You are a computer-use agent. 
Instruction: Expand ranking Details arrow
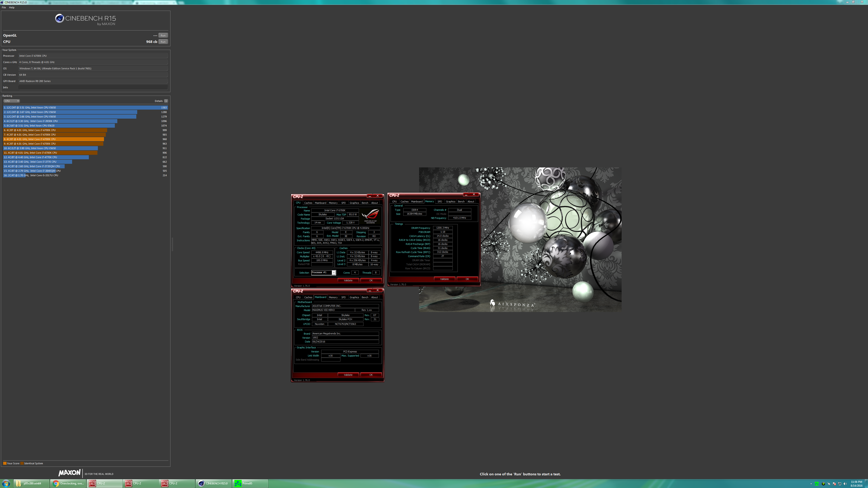pos(166,101)
